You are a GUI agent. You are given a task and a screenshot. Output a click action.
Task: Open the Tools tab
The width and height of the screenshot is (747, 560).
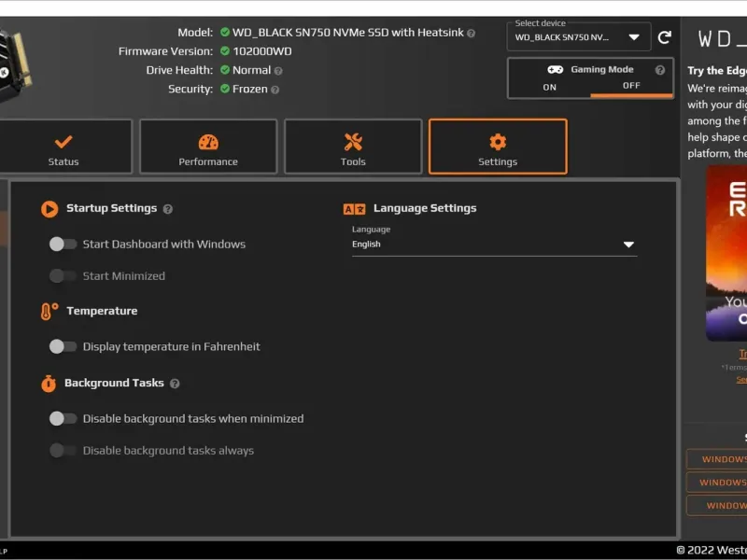click(x=353, y=147)
